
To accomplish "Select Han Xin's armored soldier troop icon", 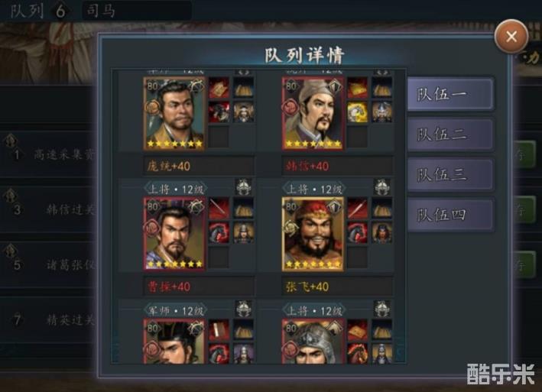I will coord(381,112).
